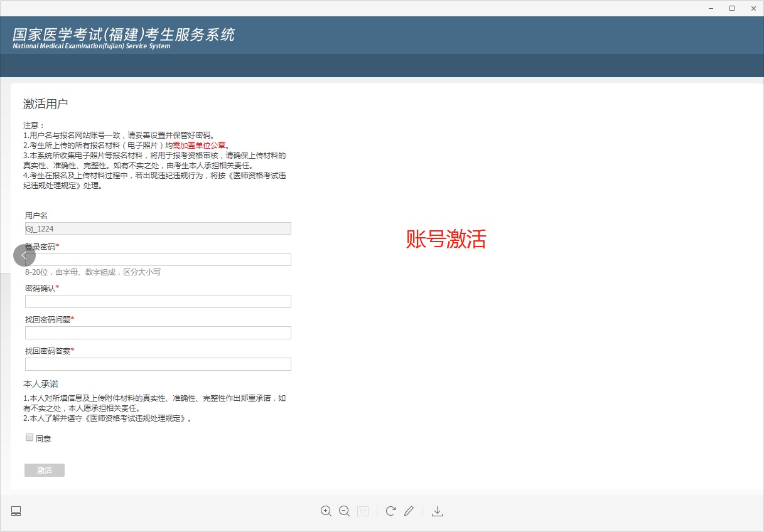Open the thumbnail gallery view icon

(x=16, y=511)
